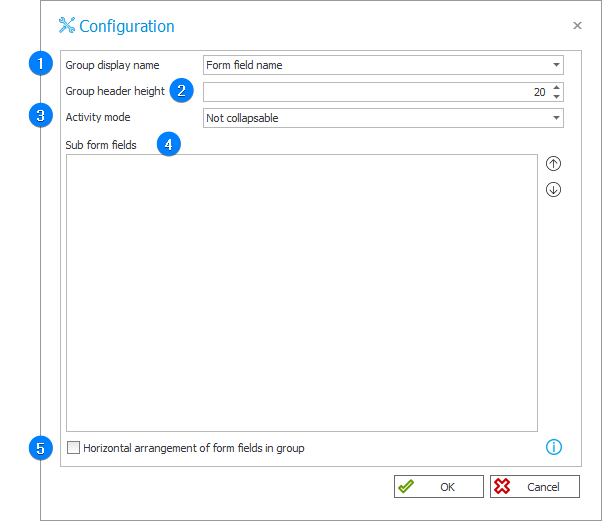
Task: Click the Group display name label
Action: (x=112, y=65)
